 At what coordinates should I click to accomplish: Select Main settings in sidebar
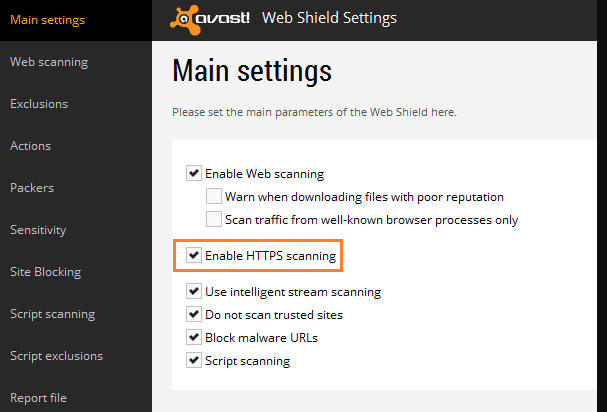pos(48,20)
